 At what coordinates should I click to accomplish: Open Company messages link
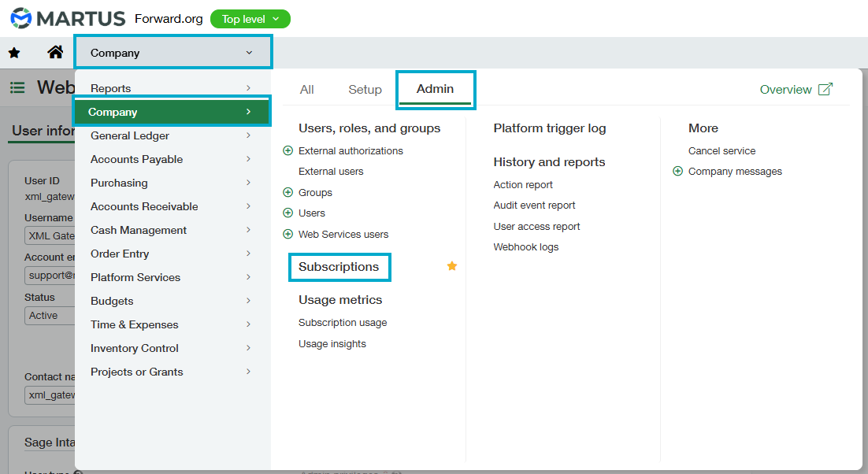[x=735, y=172]
